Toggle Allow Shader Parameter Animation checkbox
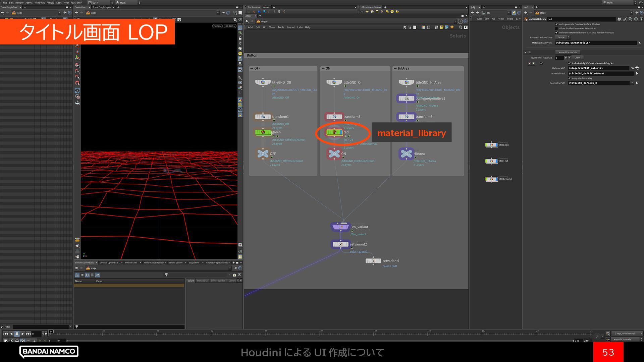 pos(556,28)
